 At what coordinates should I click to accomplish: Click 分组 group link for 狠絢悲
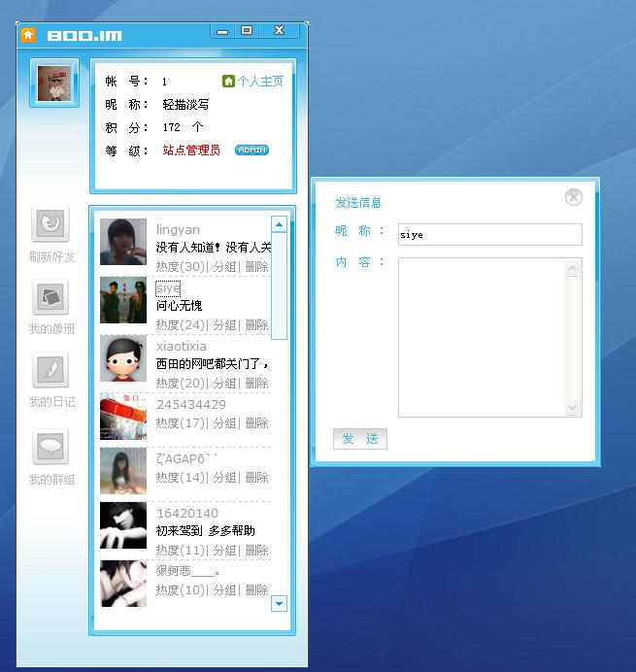click(224, 590)
